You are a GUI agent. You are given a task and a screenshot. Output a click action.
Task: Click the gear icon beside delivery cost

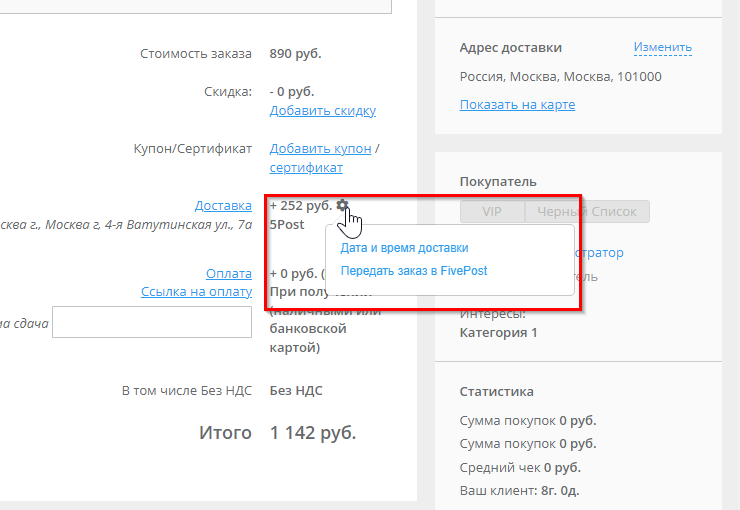tap(343, 205)
